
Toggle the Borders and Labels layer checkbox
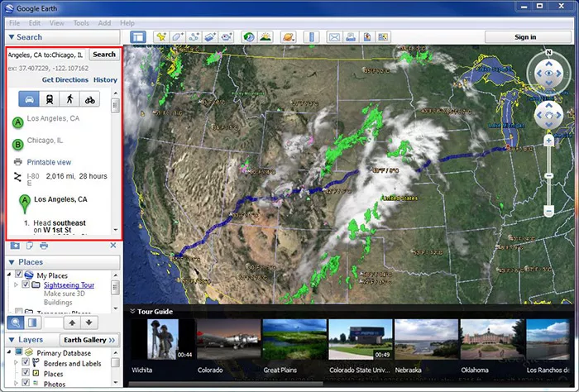pos(26,361)
